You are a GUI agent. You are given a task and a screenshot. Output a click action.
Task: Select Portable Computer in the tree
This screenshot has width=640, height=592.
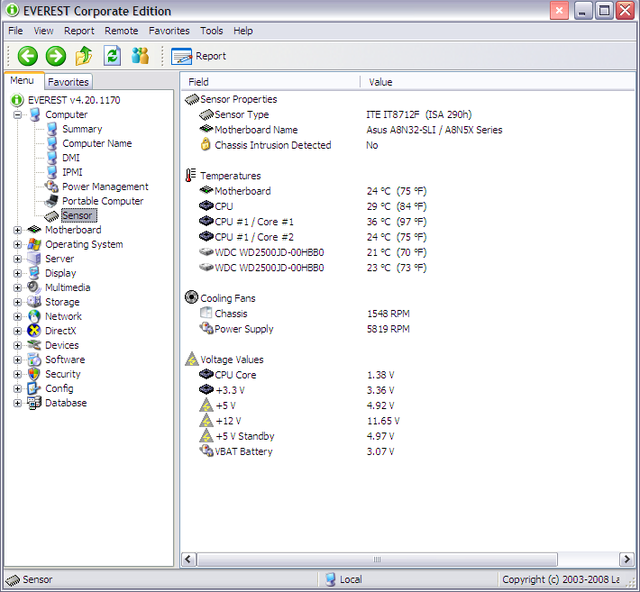pyautogui.click(x=103, y=201)
